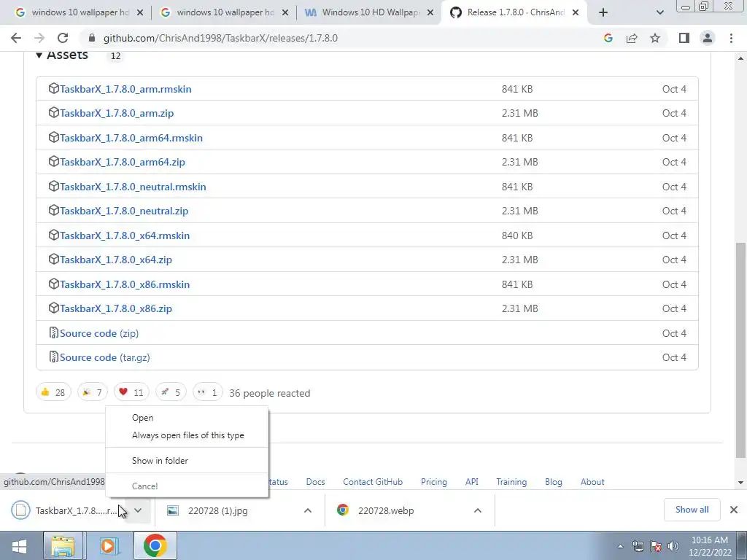Image resolution: width=747 pixels, height=560 pixels.
Task: Click the browser back arrow
Action: pyautogui.click(x=16, y=38)
